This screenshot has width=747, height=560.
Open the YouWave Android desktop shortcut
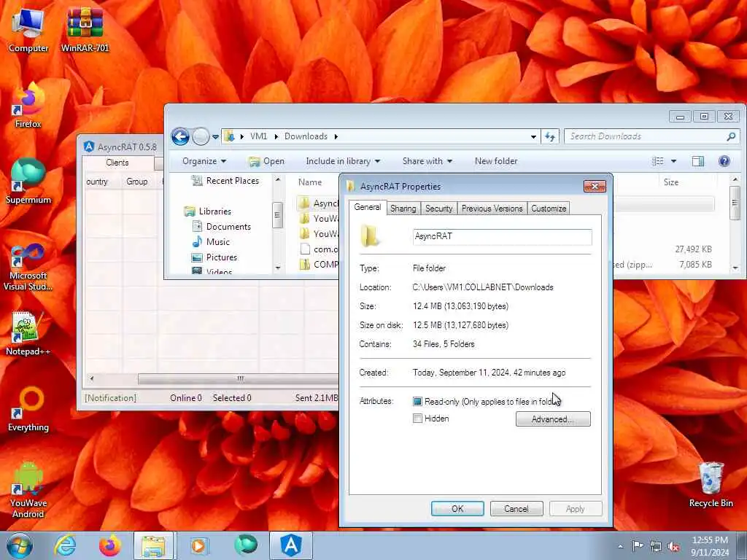tap(28, 489)
